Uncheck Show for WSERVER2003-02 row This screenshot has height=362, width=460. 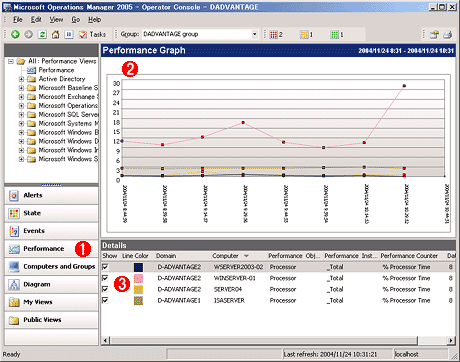(x=105, y=267)
